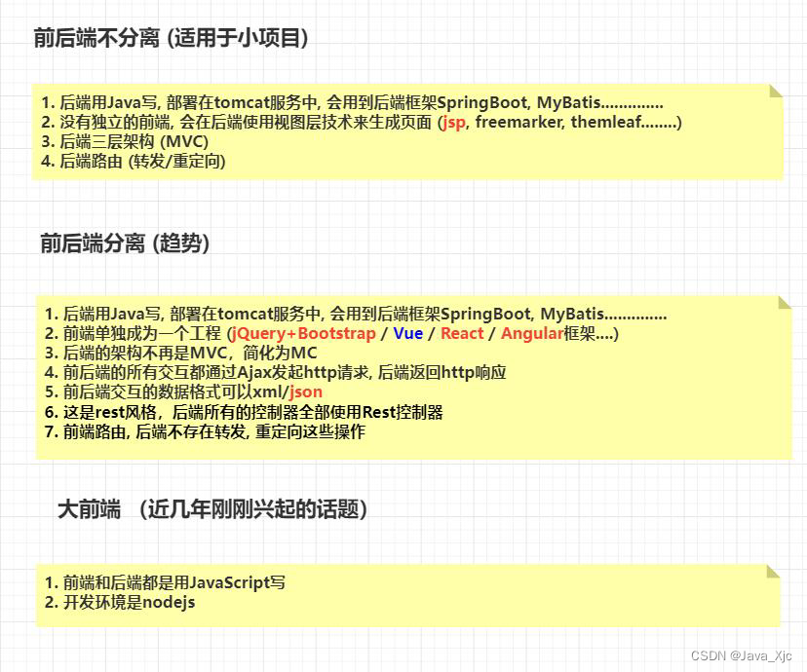This screenshot has width=807, height=672.
Task: Click folded corner of middle note box
Action: (x=785, y=302)
